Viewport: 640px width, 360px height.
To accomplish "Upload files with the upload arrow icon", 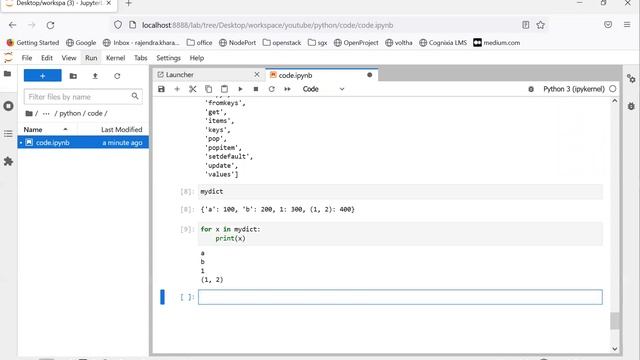I will (95, 76).
